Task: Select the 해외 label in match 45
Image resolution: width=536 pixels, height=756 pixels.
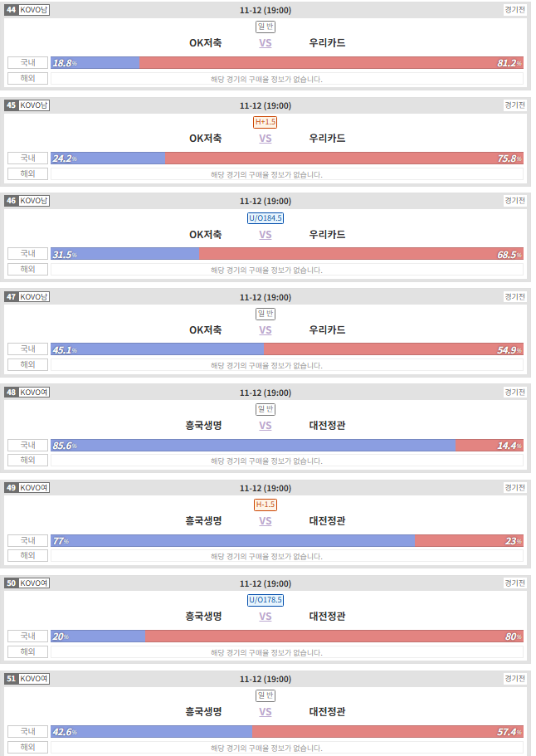Action: [28, 173]
